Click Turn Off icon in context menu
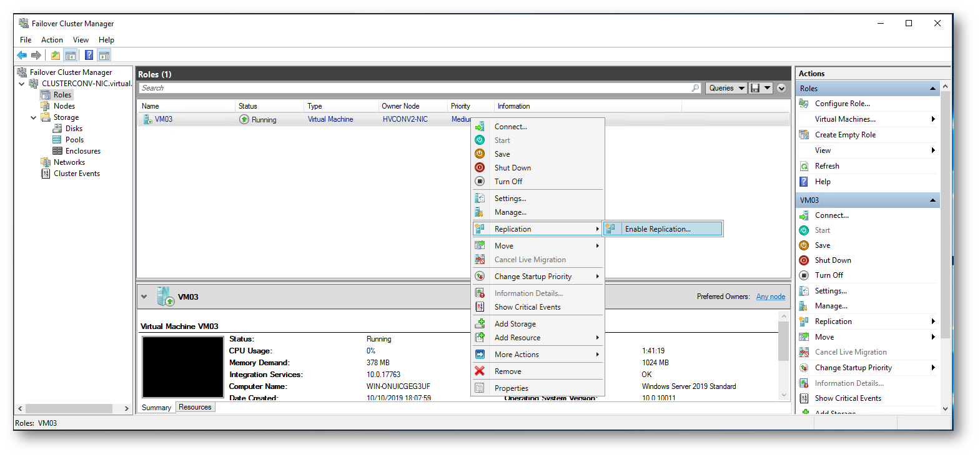This screenshot has height=457, width=980. 480,181
